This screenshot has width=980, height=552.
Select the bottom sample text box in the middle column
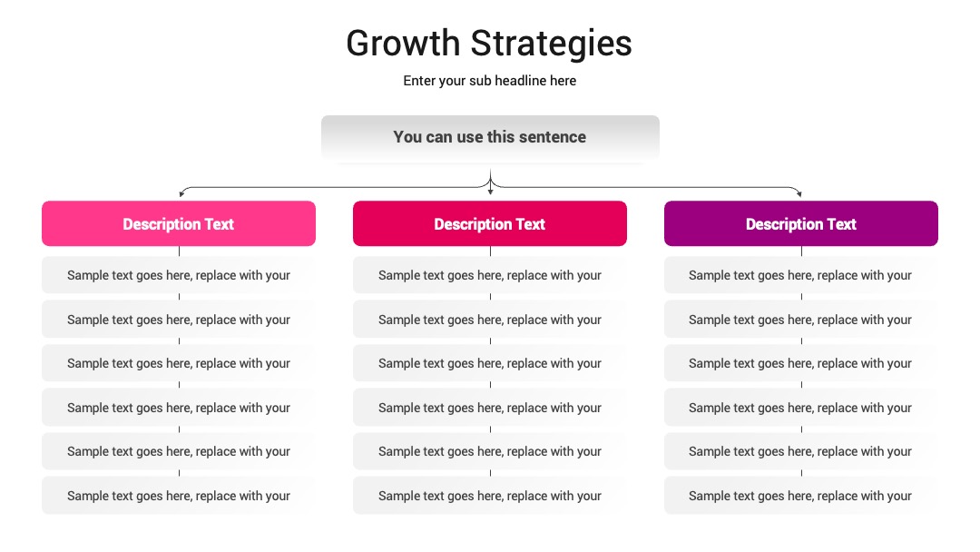pyautogui.click(x=490, y=496)
